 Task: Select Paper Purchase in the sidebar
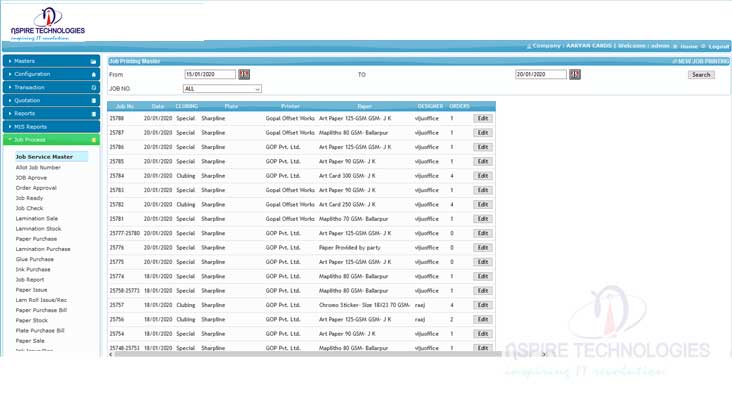pos(36,239)
